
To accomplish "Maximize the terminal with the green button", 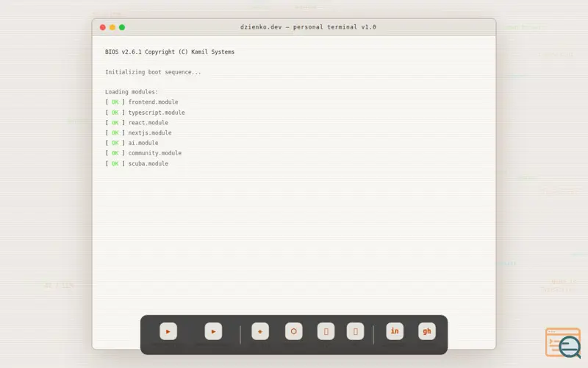I will pos(122,27).
